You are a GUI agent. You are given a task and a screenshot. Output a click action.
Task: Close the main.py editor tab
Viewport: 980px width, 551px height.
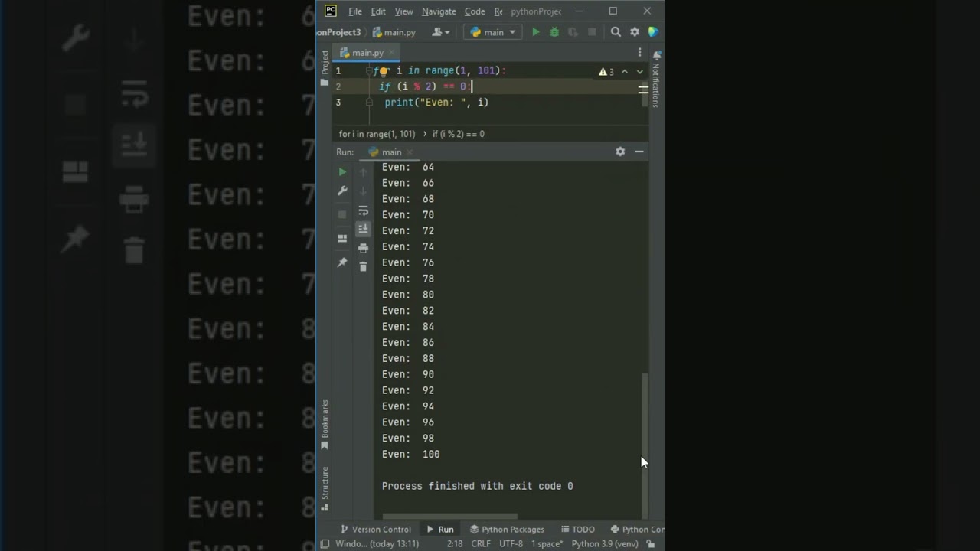pyautogui.click(x=392, y=53)
